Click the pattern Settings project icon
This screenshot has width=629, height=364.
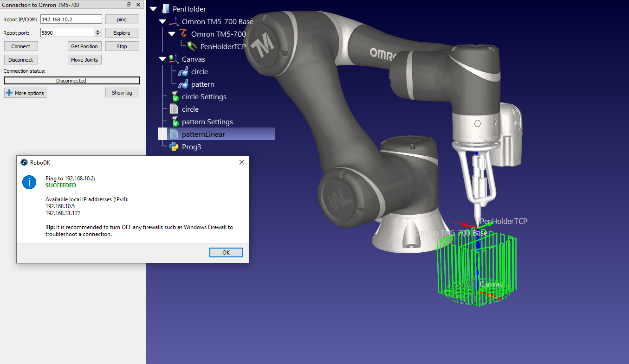click(x=175, y=122)
